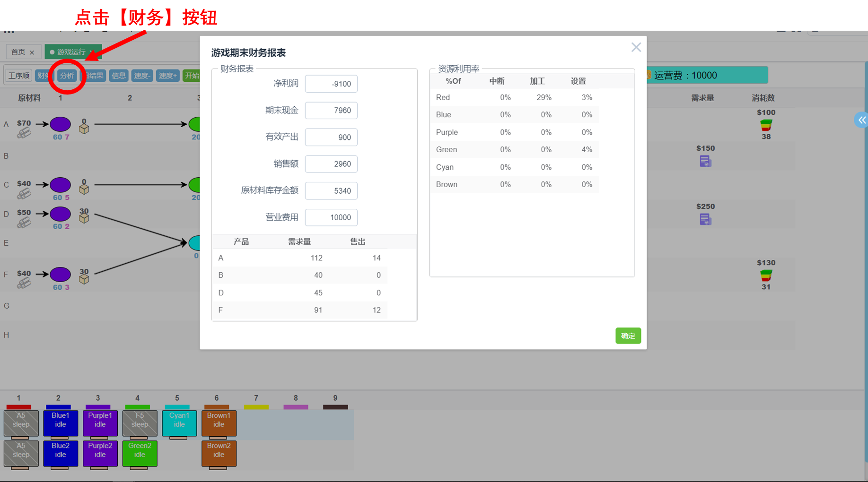Click the 设置 column header
This screenshot has height=482, width=868.
[x=578, y=81]
